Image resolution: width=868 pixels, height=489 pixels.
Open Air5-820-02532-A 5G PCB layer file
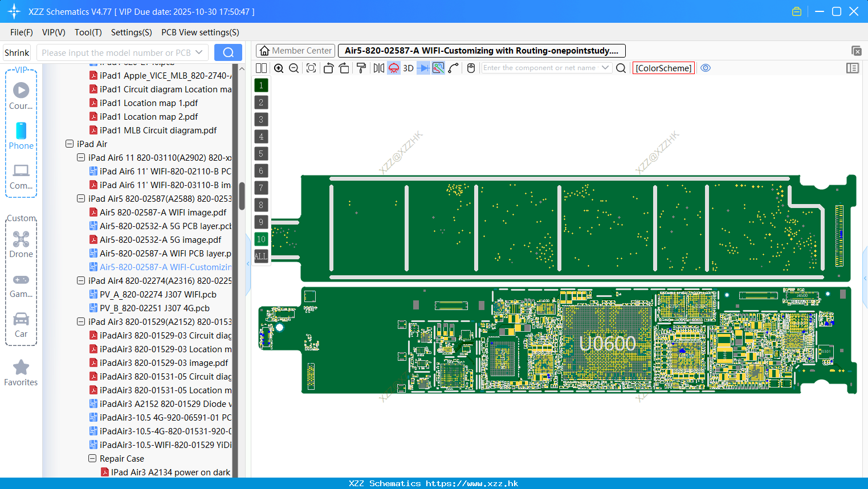161,226
